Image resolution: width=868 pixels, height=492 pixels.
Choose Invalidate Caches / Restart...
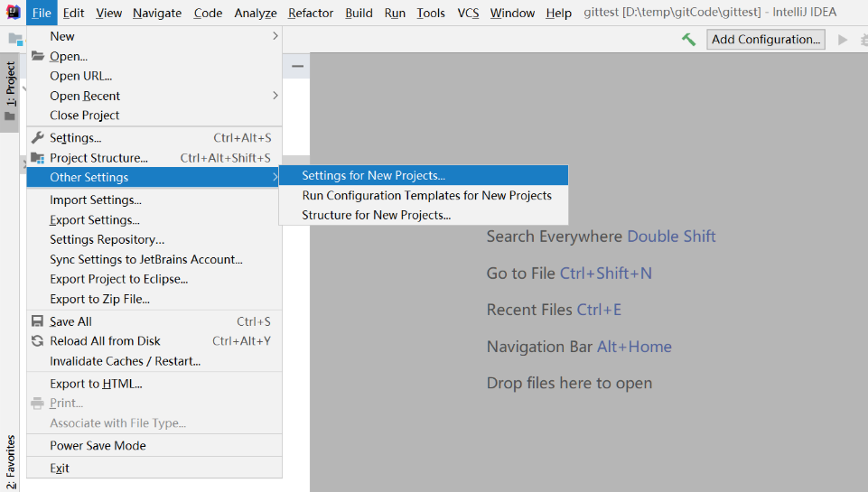[154, 361]
